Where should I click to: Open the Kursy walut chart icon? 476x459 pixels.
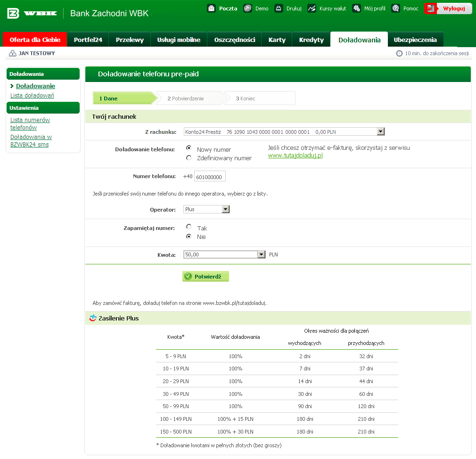coord(312,8)
